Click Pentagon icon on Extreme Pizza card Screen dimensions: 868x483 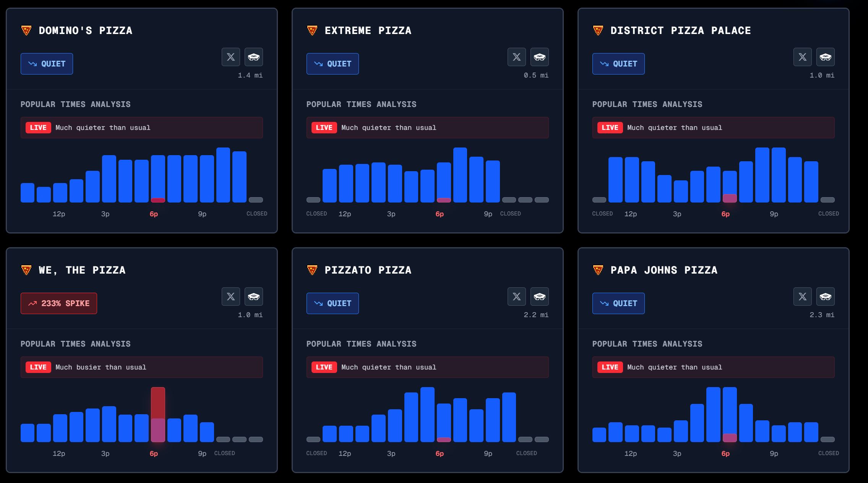539,57
